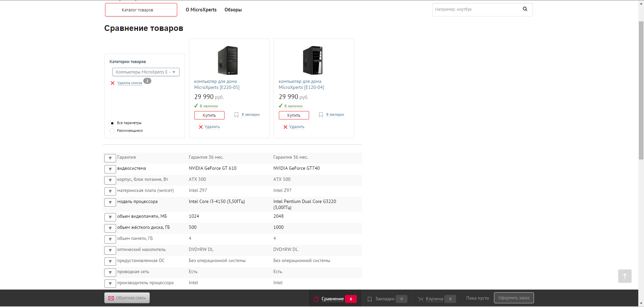Click the Оформить заказ button
This screenshot has height=307, width=644.
pos(513,298)
